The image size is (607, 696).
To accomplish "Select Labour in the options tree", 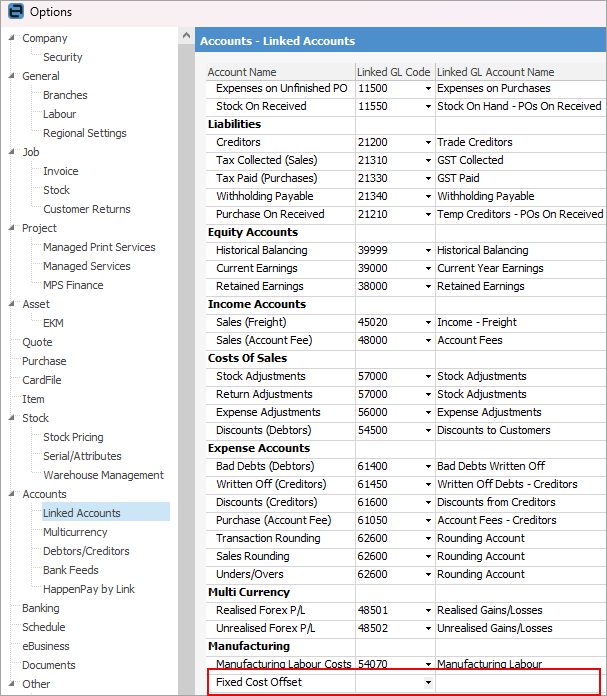I will 60,114.
